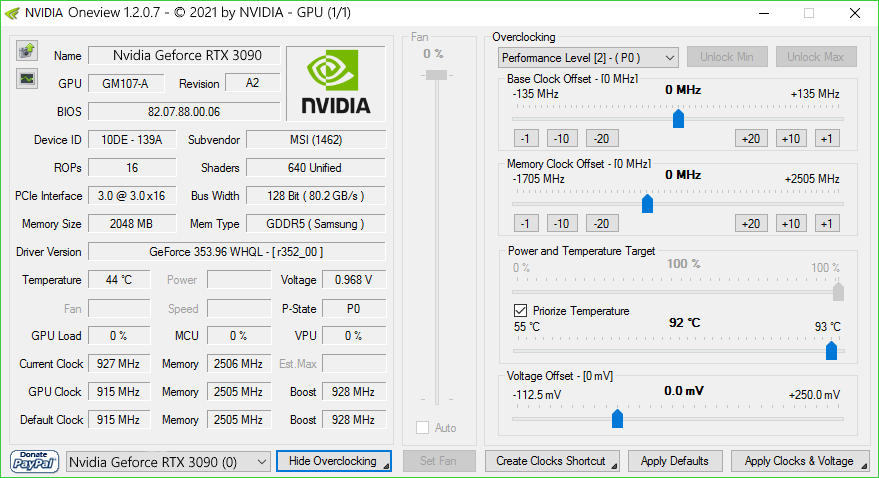Click the power target slider handle

(838, 292)
